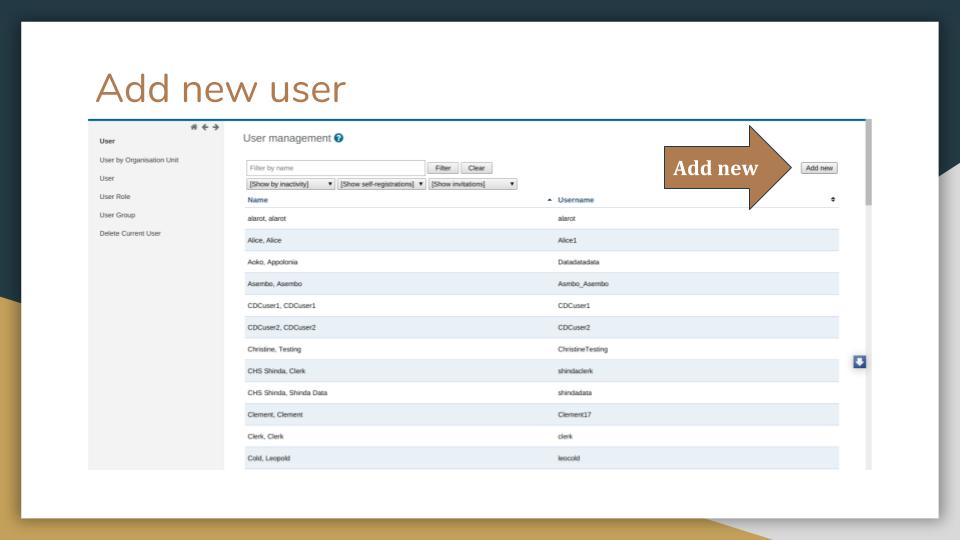Click the home icon in sidebar header
This screenshot has width=960, height=540.
pos(194,127)
